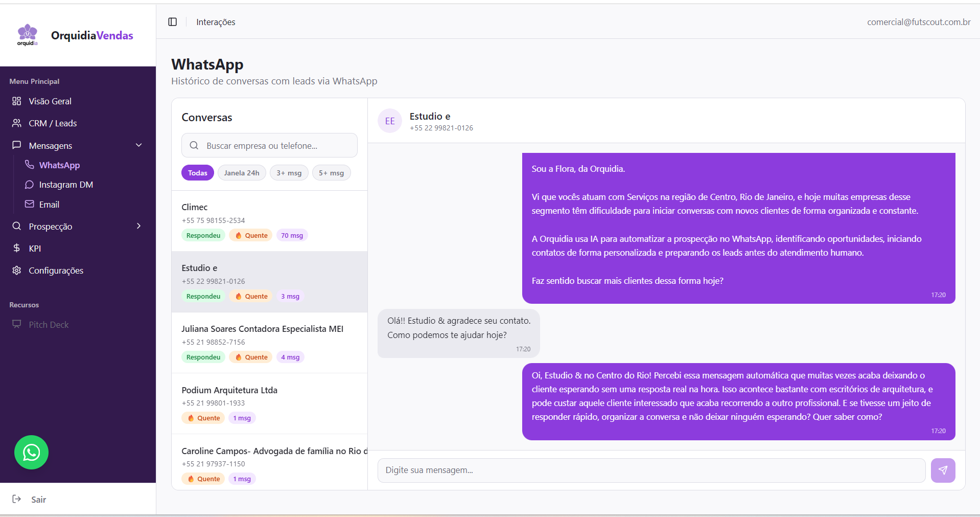Open the Estudio e conversation row
980x517 pixels.
point(269,282)
